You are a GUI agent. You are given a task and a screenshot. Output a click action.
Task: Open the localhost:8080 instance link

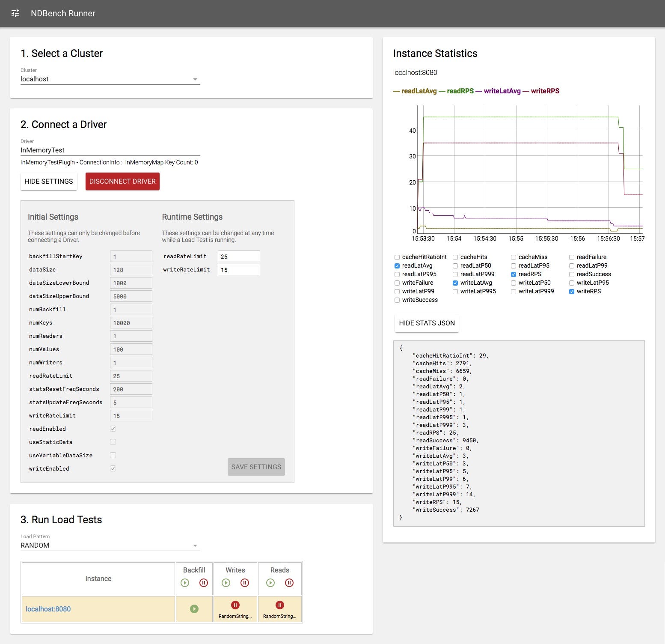pyautogui.click(x=48, y=608)
